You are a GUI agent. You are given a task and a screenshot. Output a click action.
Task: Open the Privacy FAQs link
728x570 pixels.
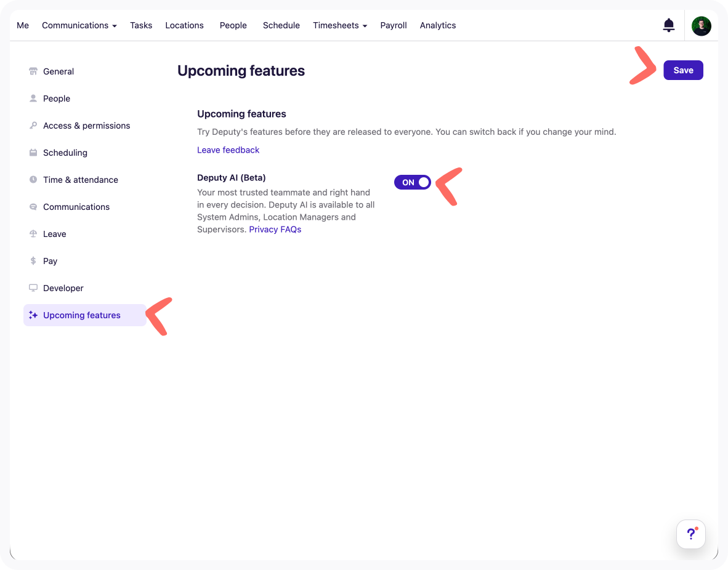click(x=275, y=230)
